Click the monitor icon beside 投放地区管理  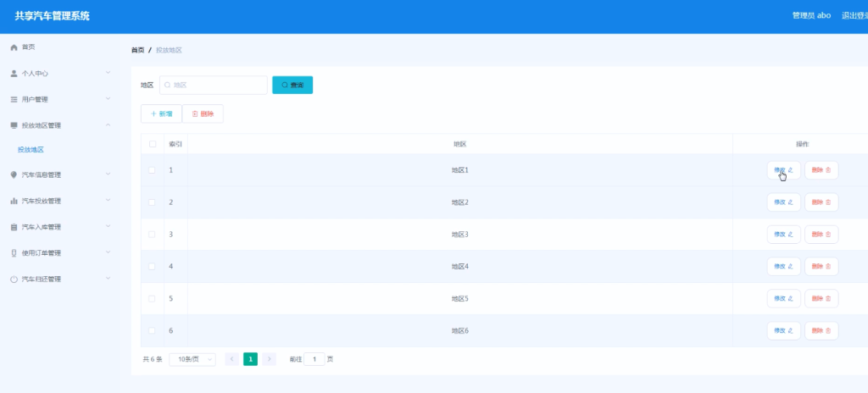(14, 125)
